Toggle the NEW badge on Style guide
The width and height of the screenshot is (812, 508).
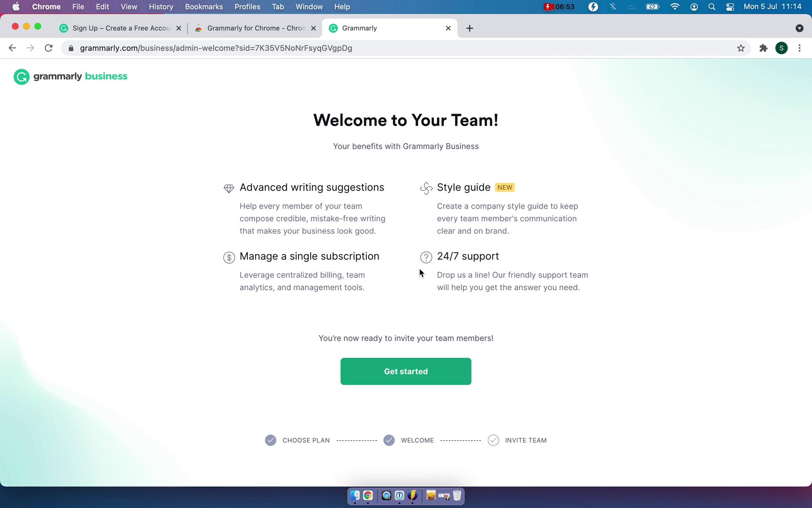pos(504,187)
